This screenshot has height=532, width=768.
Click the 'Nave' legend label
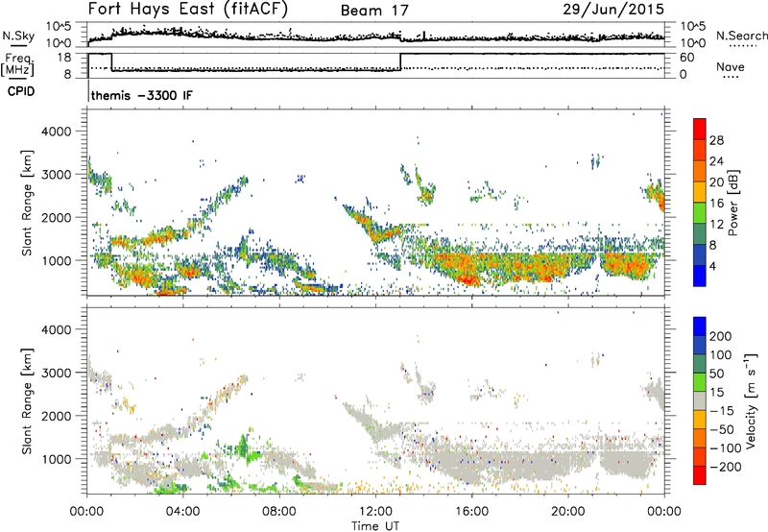(x=730, y=66)
